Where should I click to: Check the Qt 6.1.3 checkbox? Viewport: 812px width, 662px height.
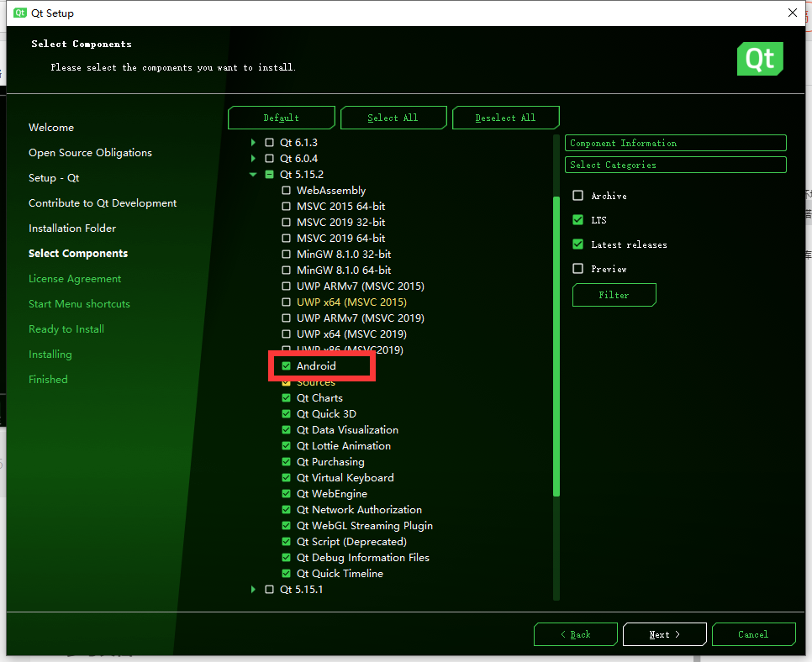(x=269, y=142)
